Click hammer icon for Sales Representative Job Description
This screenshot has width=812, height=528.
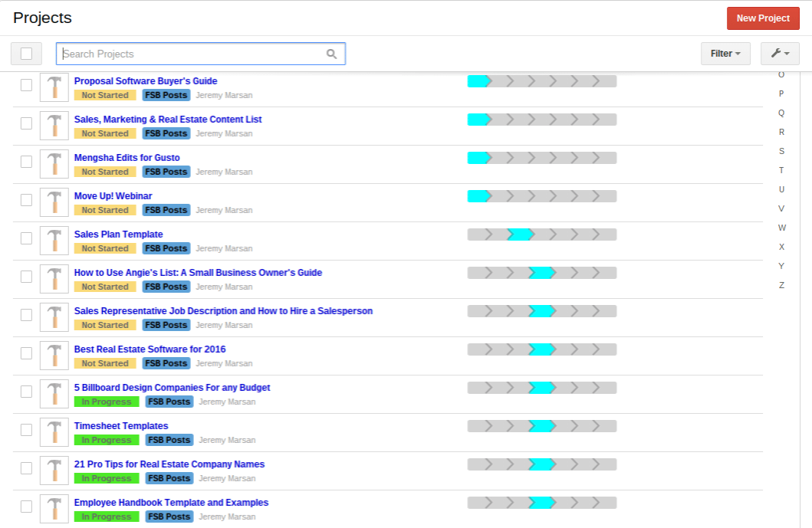(54, 317)
